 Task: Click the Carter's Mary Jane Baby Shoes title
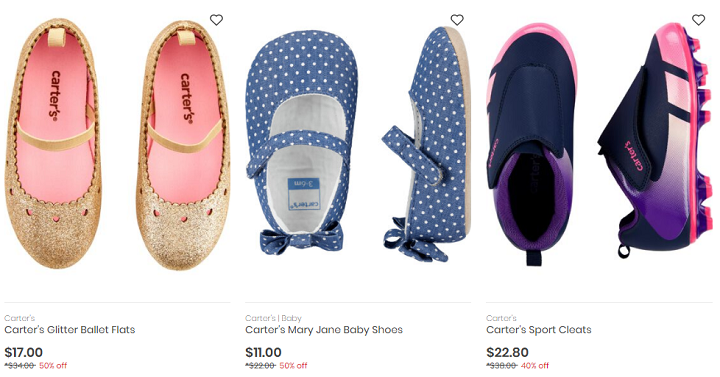coord(324,330)
